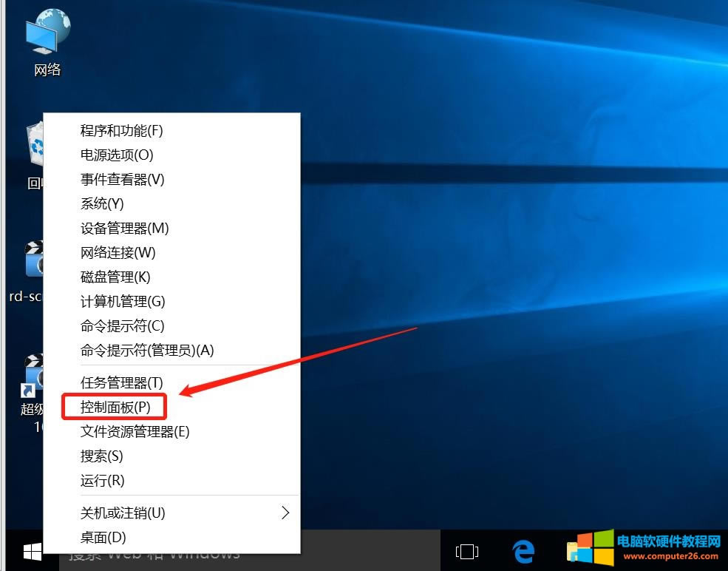Launch Microsoft Edge from the taskbar
Screen dimensions: 728x571
(523, 551)
